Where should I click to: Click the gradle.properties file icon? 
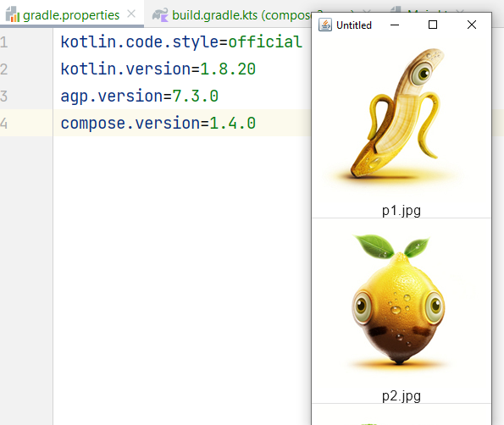(x=13, y=14)
